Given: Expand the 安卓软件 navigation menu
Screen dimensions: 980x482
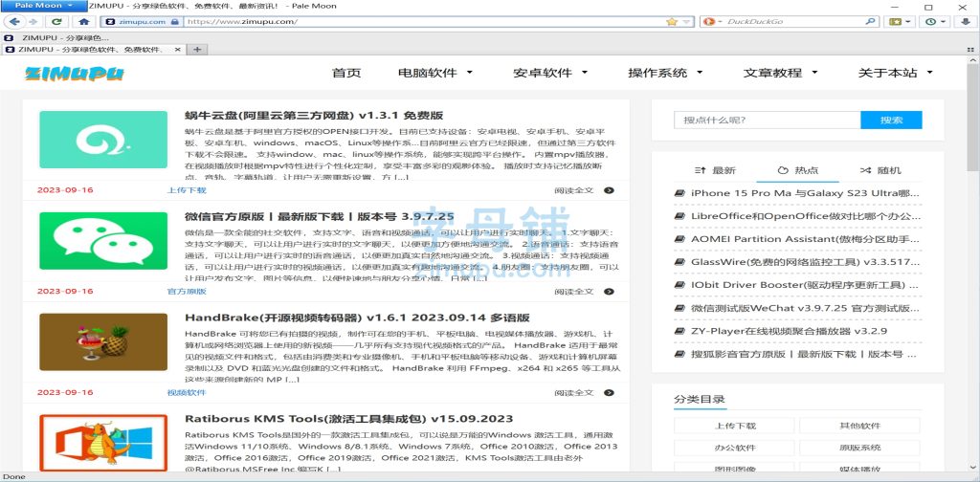Looking at the screenshot, I should tap(550, 73).
